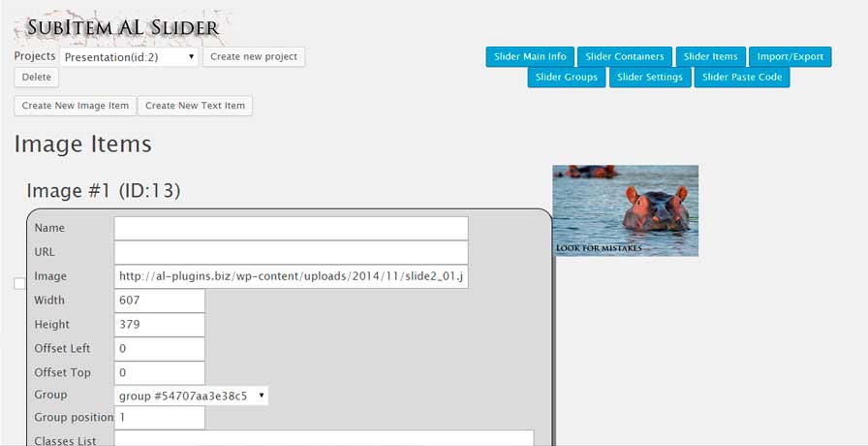Click the Name input field

[x=292, y=228]
